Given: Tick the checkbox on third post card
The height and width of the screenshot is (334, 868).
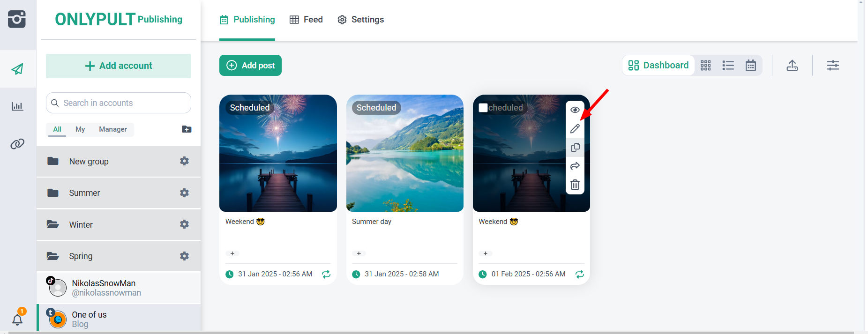Looking at the screenshot, I should tap(483, 108).
